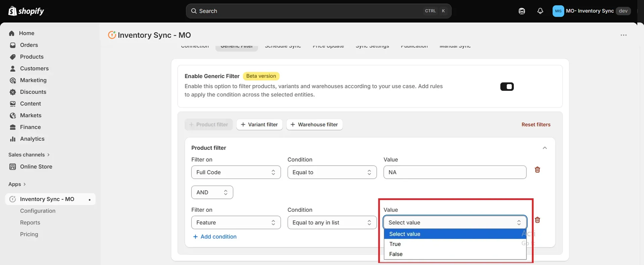The width and height of the screenshot is (644, 265).
Task: Expand the Sales channels section
Action: (x=29, y=155)
